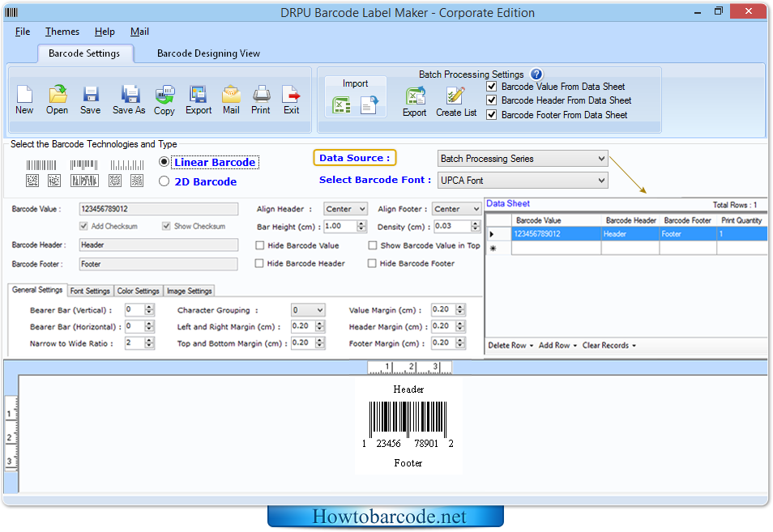Viewport: 773px width, 532px height.
Task: Open the Data Source dropdown
Action: (523, 159)
